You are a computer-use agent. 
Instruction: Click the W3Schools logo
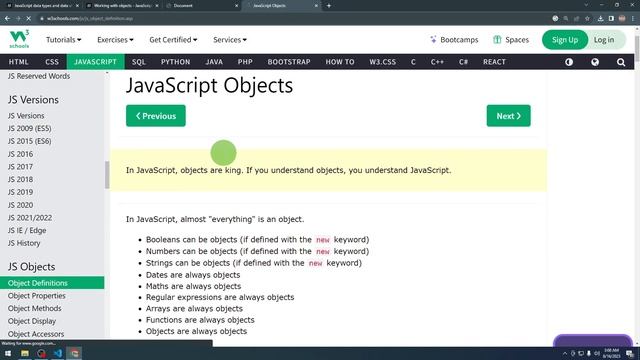(x=19, y=39)
